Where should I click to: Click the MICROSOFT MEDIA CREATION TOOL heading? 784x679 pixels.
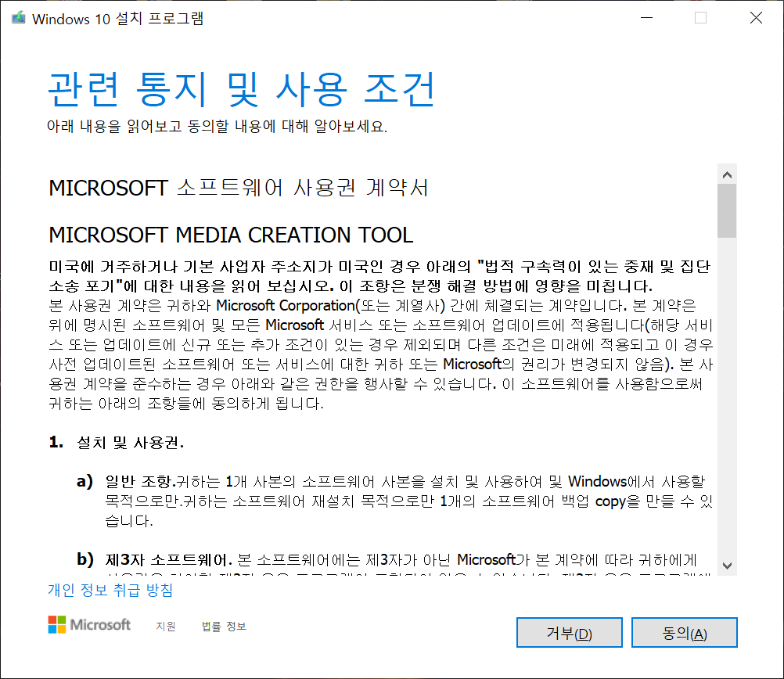231,235
